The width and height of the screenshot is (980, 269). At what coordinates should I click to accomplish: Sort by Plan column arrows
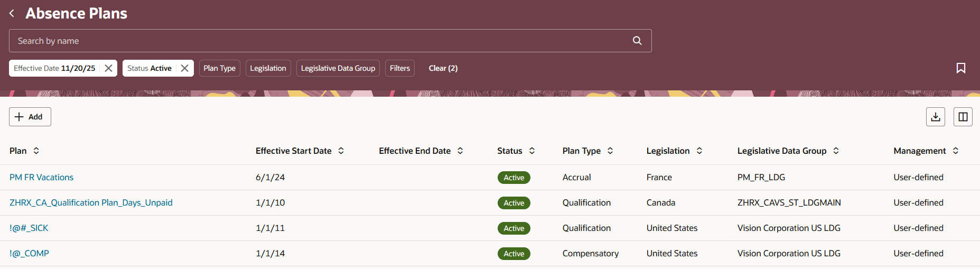(36, 151)
